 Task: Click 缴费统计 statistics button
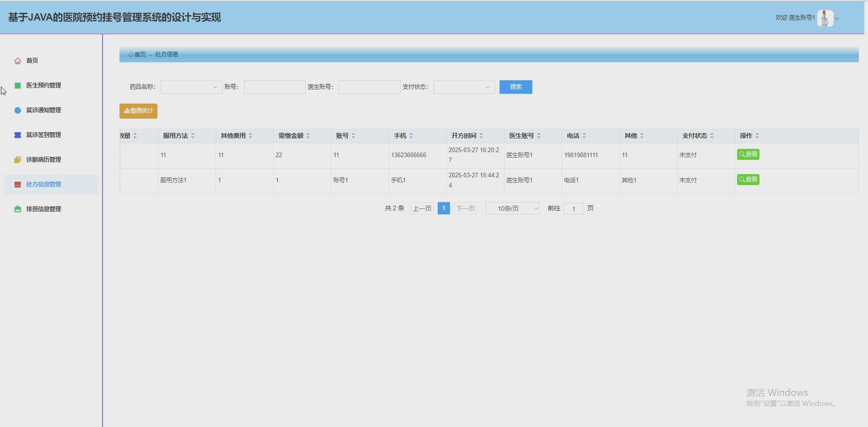click(138, 111)
